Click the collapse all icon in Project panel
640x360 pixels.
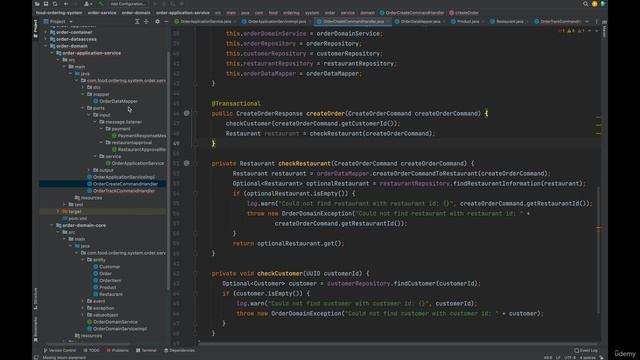coord(147,21)
